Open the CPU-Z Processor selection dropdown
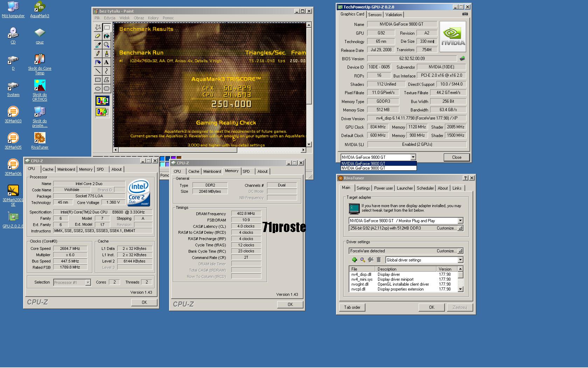 (x=88, y=282)
